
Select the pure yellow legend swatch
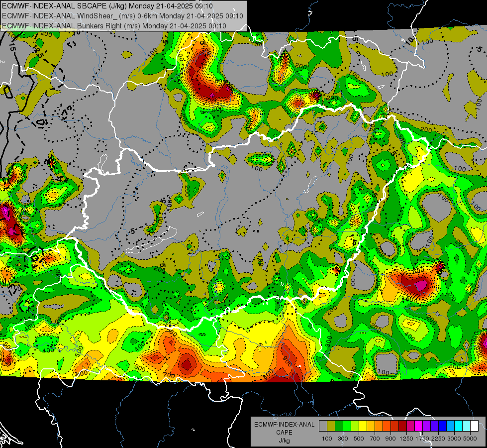[x=363, y=426]
